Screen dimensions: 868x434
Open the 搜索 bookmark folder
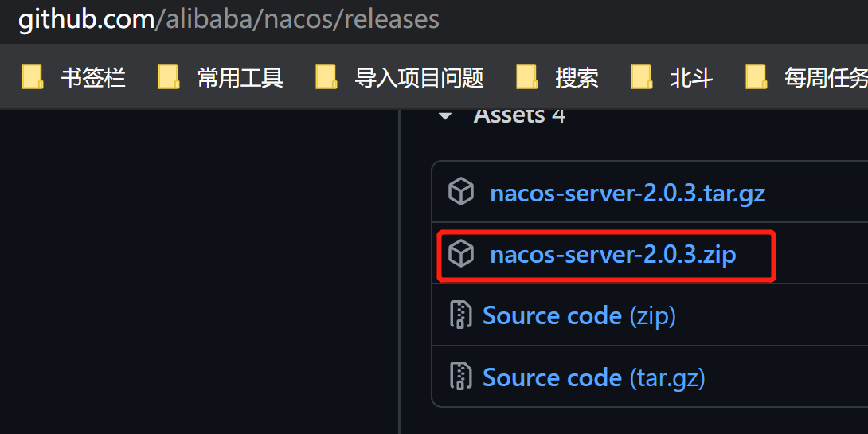pos(557,77)
